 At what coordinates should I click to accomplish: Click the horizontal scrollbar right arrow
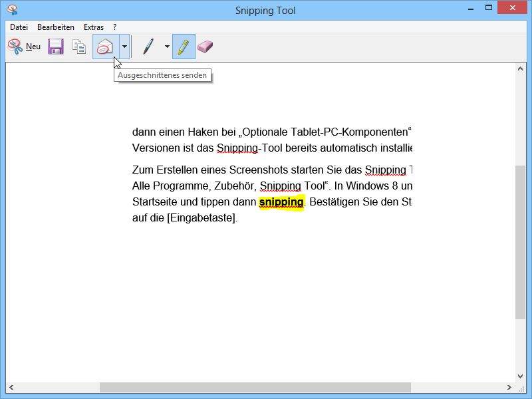[x=509, y=387]
